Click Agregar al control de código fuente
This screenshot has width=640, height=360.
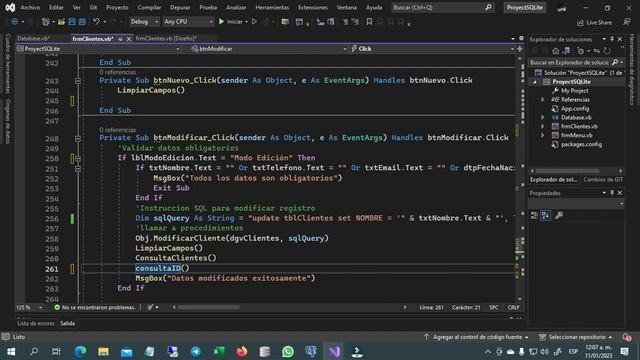477,337
